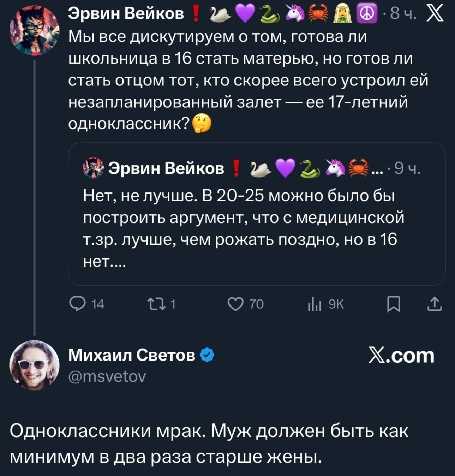Click the blue verified badge
This screenshot has width=455, height=476.
(x=207, y=355)
